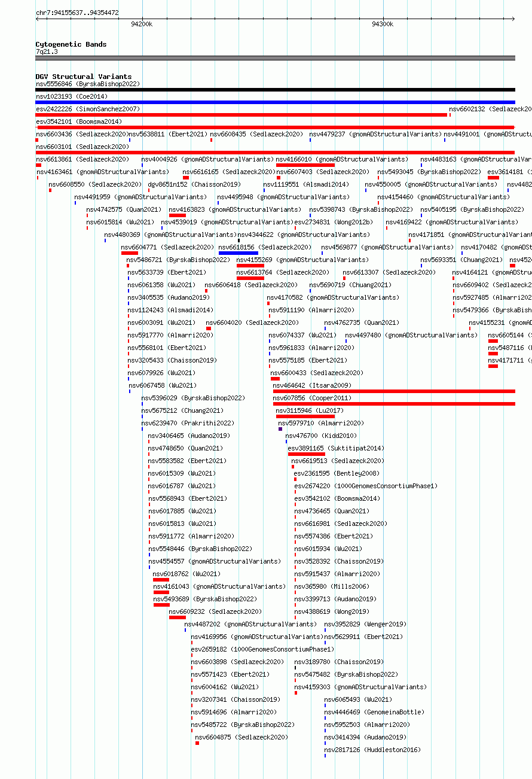Click the nsv365980 (Mills2006) label
Image resolution: width=532 pixels, height=779 pixels.
click(332, 586)
